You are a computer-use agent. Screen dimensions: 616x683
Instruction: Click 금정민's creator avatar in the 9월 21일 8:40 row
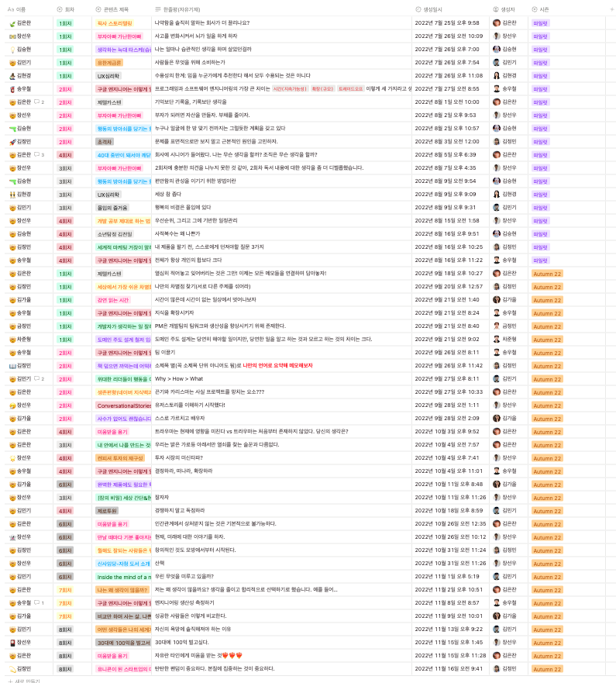(496, 326)
